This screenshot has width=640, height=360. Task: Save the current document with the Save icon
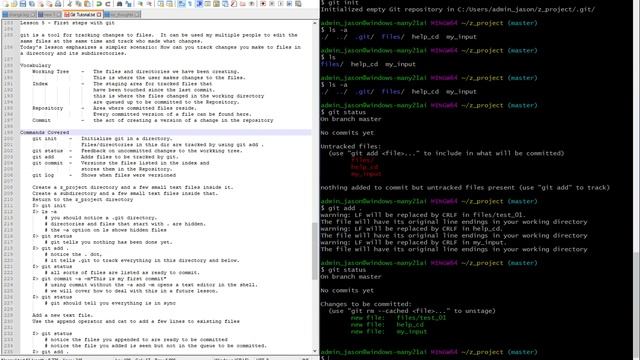[x=23, y=4]
